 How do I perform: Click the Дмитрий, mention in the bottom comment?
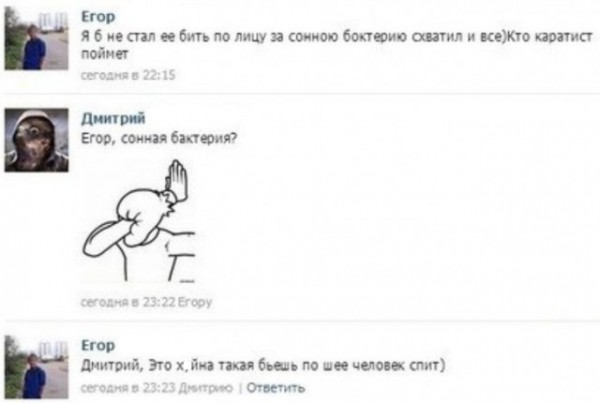112,365
